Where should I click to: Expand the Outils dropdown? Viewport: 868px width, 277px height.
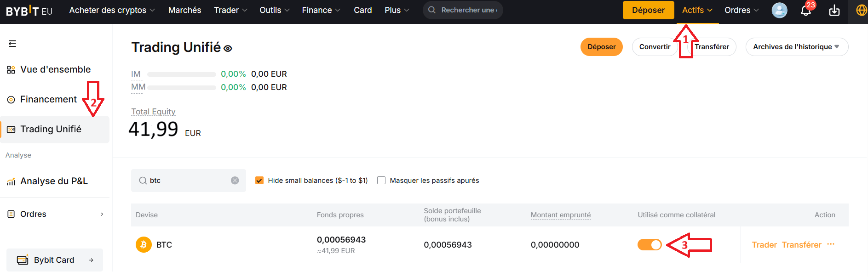tap(275, 10)
